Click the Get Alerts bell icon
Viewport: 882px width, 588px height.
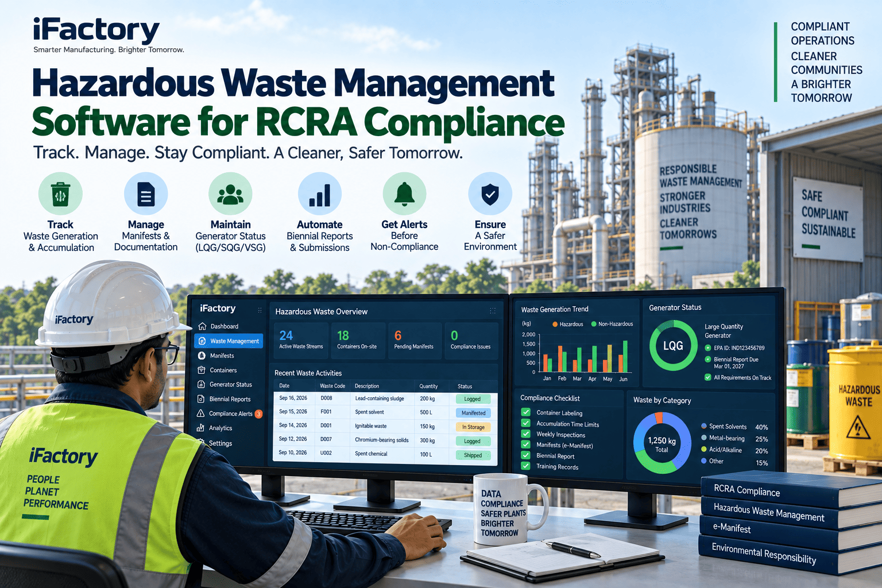[x=404, y=194]
